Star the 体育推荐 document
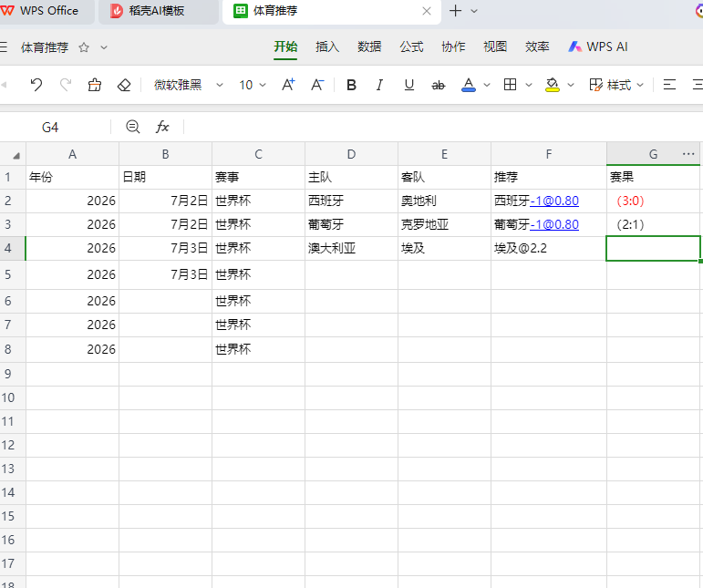Screen dimensions: 703x588 (x=84, y=47)
